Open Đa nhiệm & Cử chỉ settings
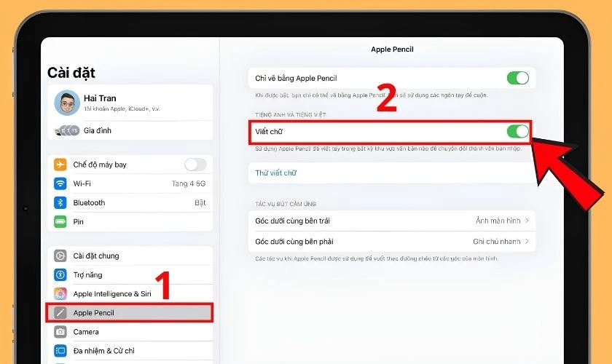The height and width of the screenshot is (364, 612). point(130,351)
